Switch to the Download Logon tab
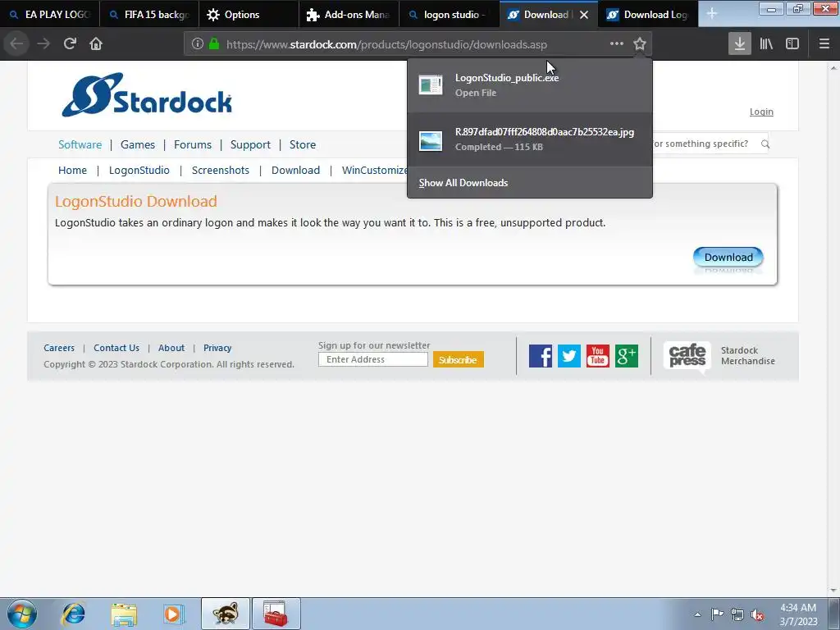Screen dimensions: 840x630 [648, 15]
